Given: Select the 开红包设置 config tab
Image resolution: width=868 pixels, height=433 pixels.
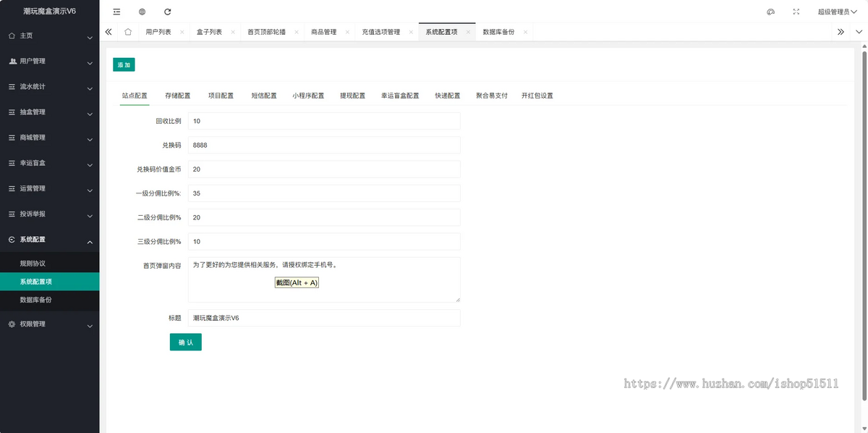Looking at the screenshot, I should coord(537,96).
